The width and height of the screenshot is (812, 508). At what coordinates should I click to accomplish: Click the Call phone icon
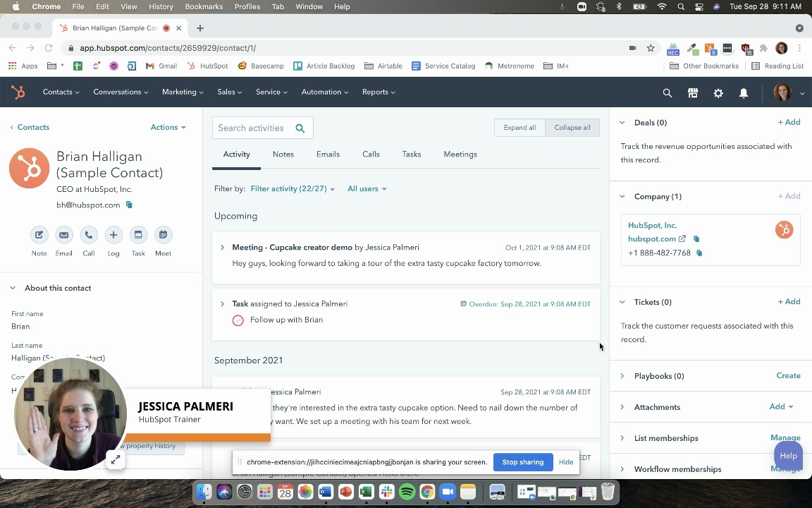pyautogui.click(x=89, y=235)
